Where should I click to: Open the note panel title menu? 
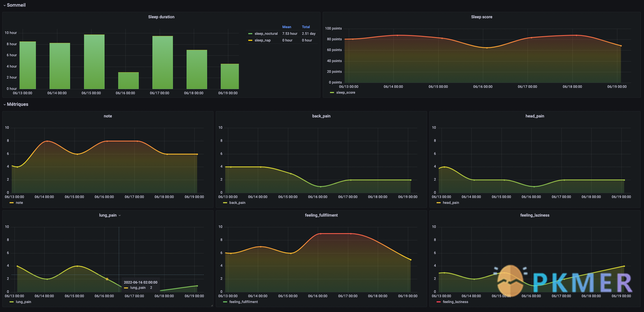[x=108, y=116]
